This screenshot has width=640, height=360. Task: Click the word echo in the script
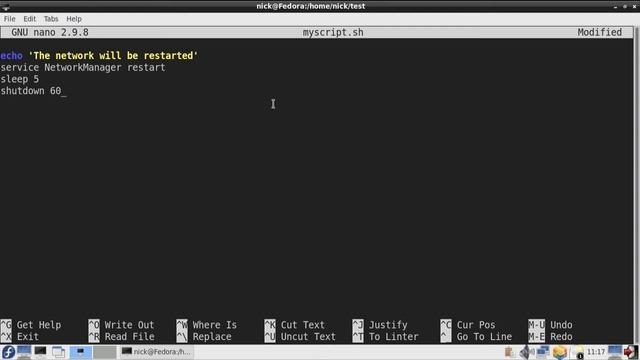tap(11, 56)
